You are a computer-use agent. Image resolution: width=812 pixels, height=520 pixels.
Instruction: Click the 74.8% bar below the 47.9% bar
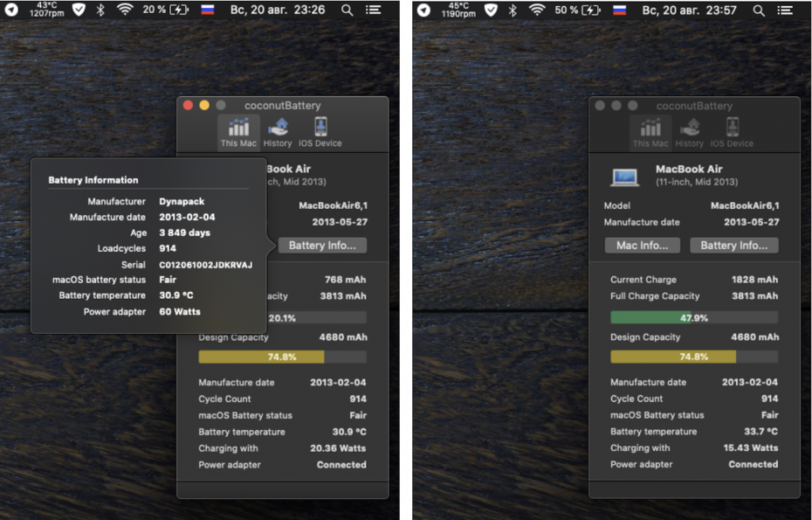694,357
